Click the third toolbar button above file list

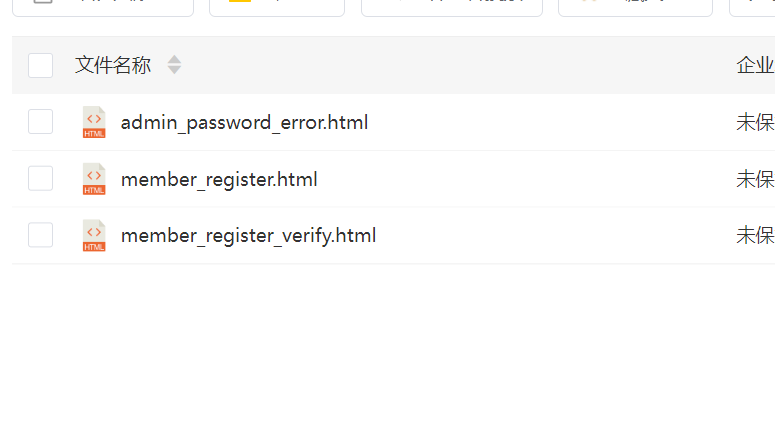click(452, 7)
